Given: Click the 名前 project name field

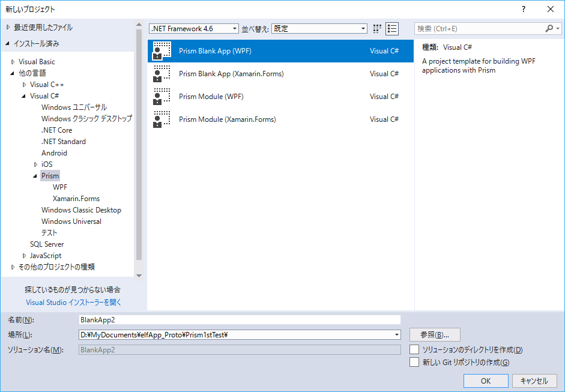Looking at the screenshot, I should click(240, 319).
